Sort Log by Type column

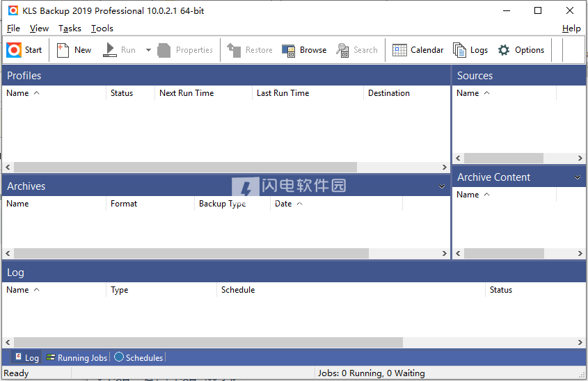tap(161, 290)
